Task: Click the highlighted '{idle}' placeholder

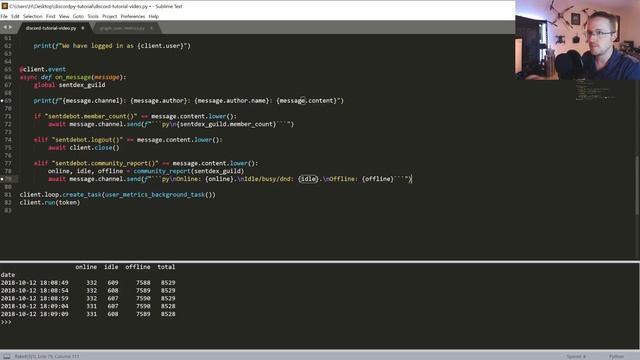Action: [x=308, y=179]
